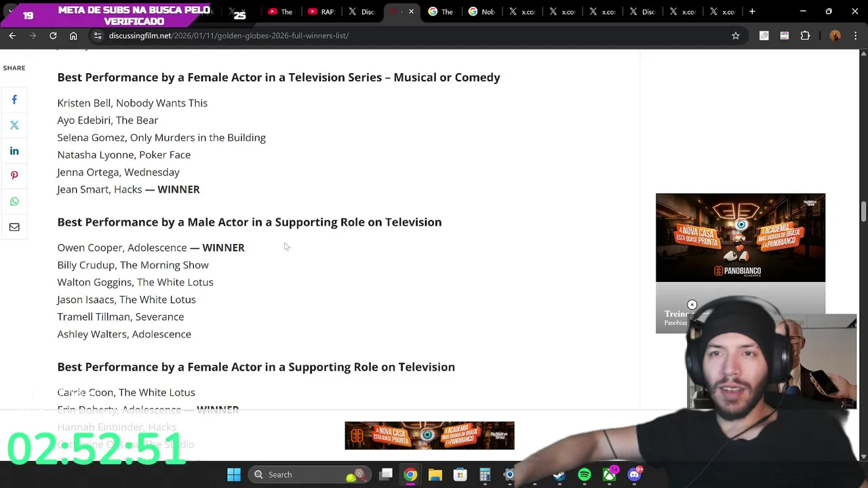Open Task View from the taskbar

386,474
